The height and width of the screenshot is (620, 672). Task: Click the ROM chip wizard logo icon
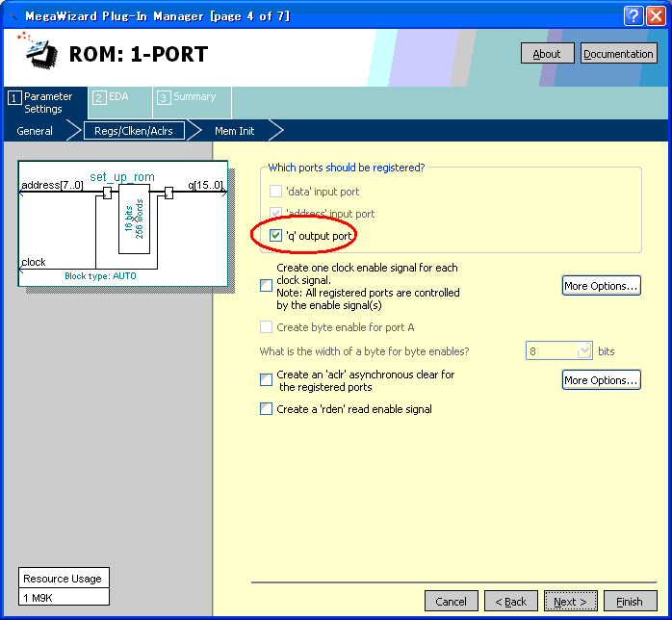click(x=38, y=51)
